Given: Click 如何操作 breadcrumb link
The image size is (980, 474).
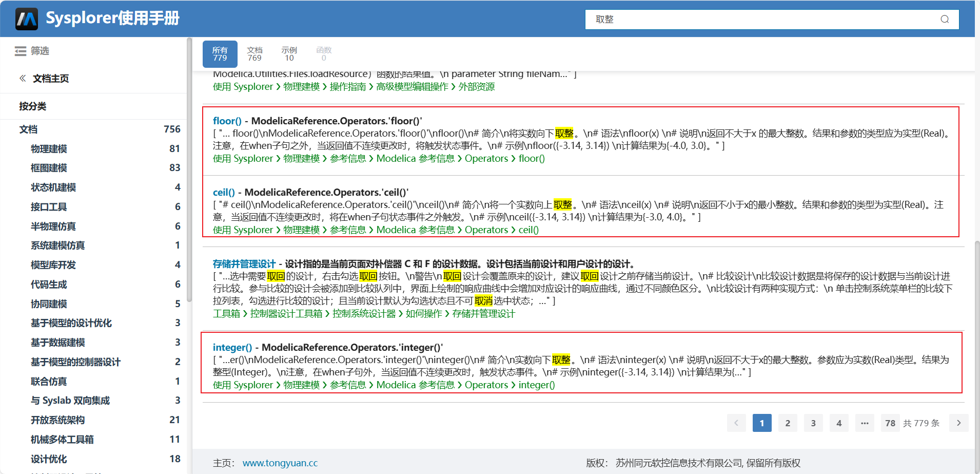Looking at the screenshot, I should (x=424, y=314).
